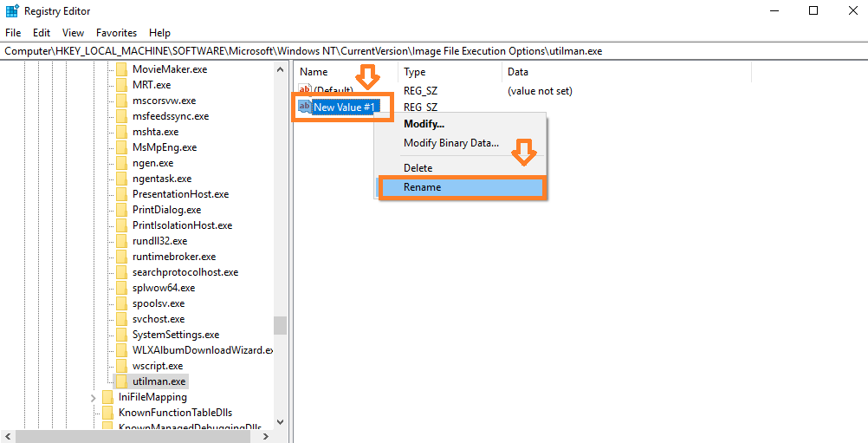Click the utilman.exe folder icon

121,381
